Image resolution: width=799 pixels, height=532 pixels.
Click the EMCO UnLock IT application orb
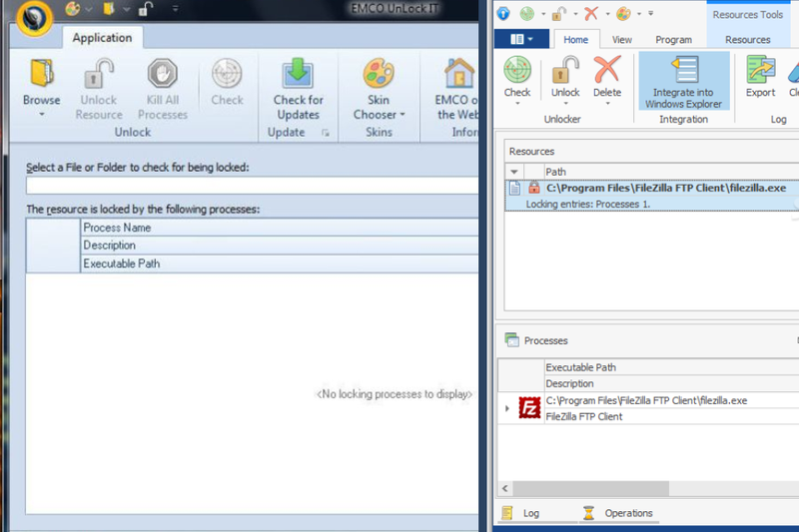tap(34, 19)
